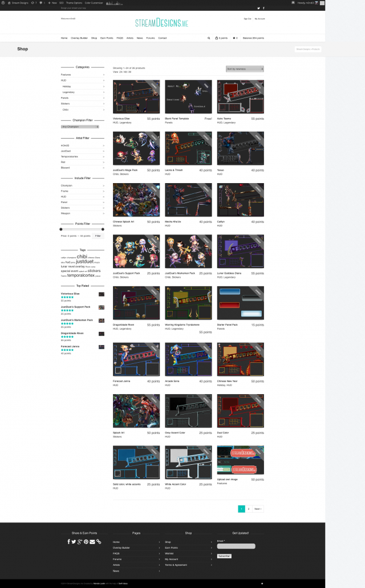Open the shopping bag cart icon

pos(217,38)
